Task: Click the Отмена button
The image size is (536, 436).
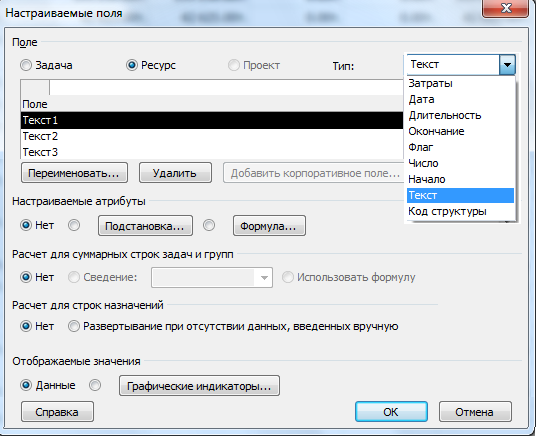Action: (475, 412)
